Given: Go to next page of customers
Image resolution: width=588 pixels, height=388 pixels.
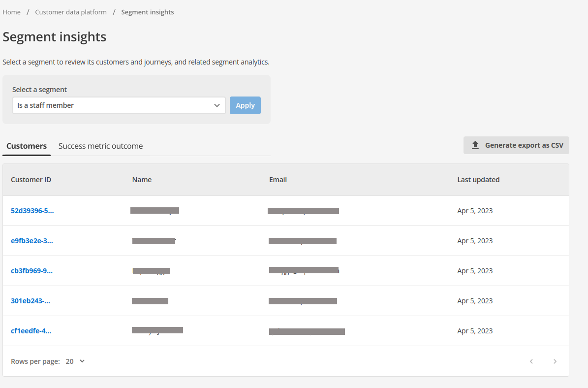Looking at the screenshot, I should 555,361.
